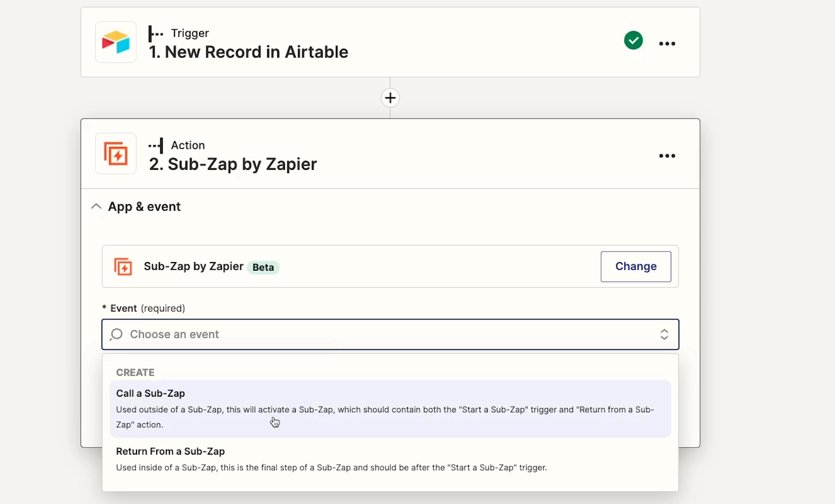The image size is (835, 504).
Task: Click Sub-Zap by Zapier name in app selector
Action: click(x=194, y=266)
